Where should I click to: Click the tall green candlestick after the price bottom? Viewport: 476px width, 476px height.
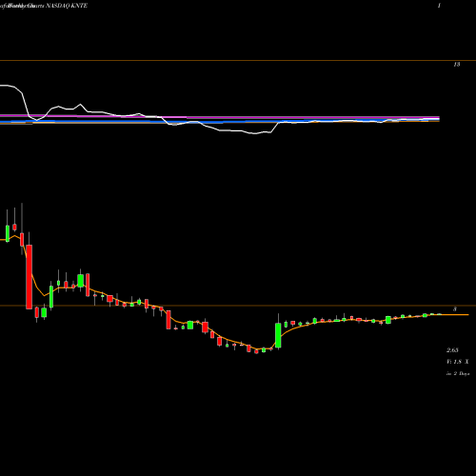click(x=278, y=335)
